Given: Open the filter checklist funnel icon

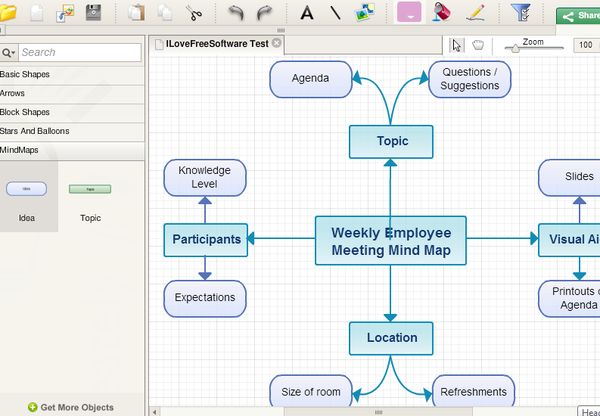Looking at the screenshot, I should pos(521,12).
